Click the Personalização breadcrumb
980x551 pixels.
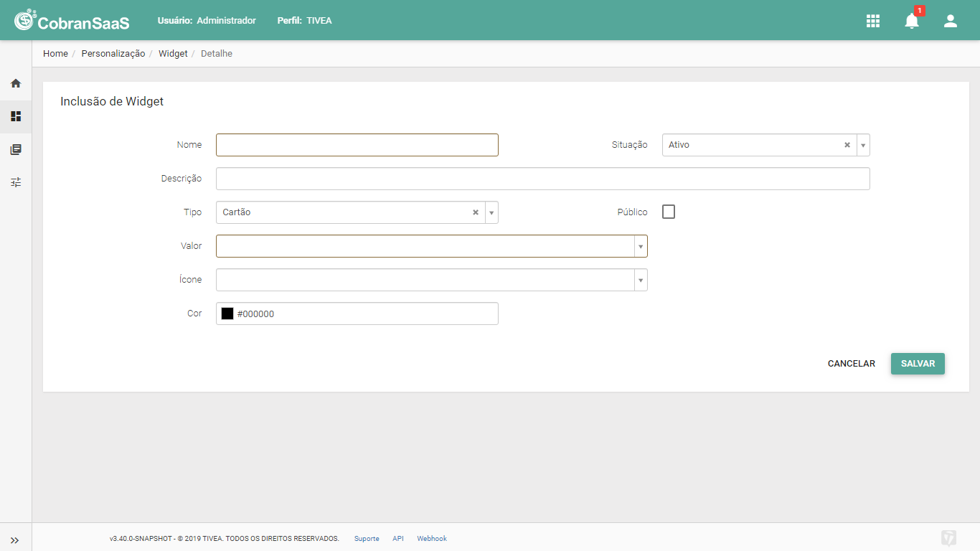click(x=113, y=54)
